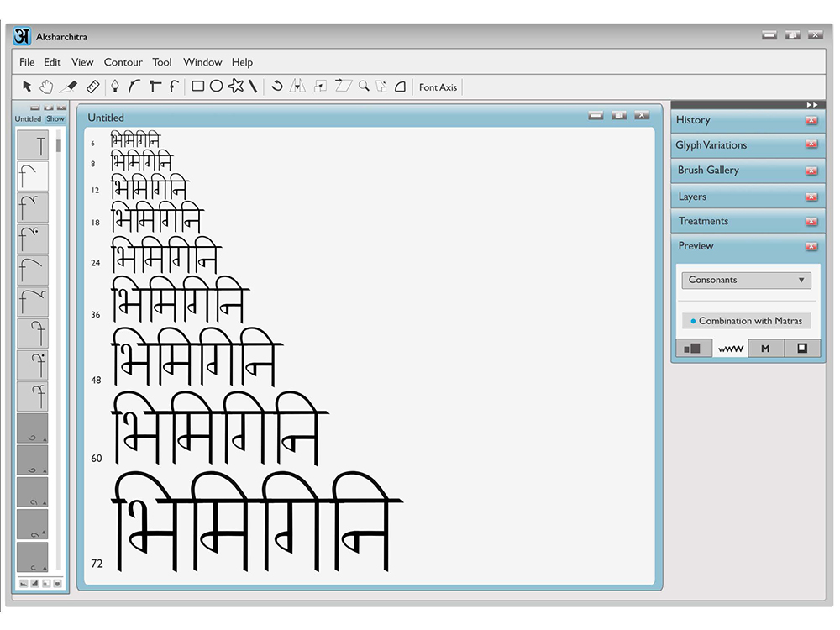Switch to the Show tab

[55, 119]
